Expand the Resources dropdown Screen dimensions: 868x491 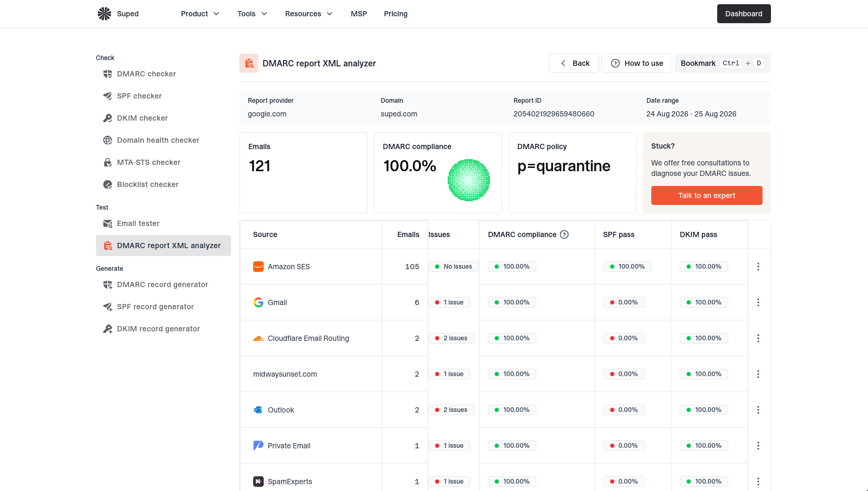pyautogui.click(x=308, y=14)
